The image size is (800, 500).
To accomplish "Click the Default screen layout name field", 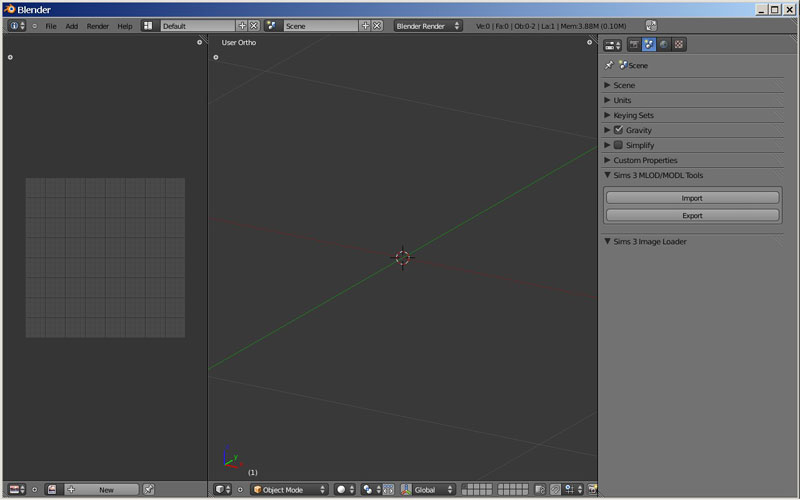I will [x=197, y=25].
